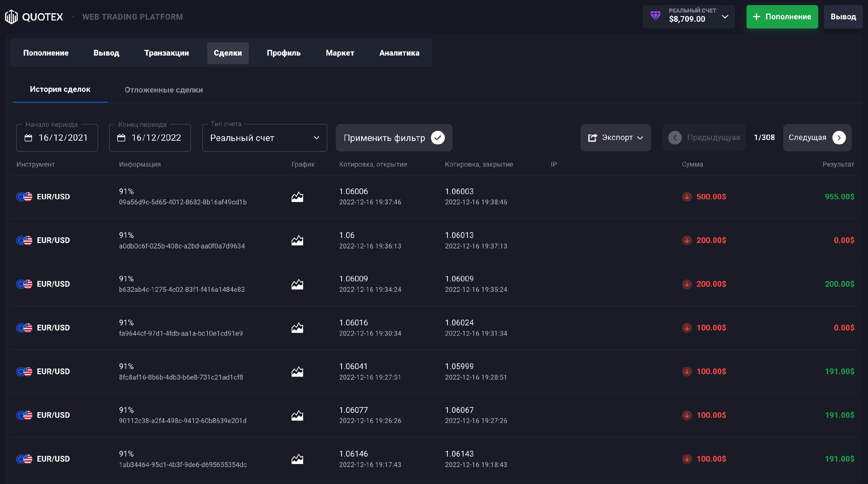This screenshot has width=868, height=484.
Task: Select the История сделок sub-tab
Action: click(60, 89)
